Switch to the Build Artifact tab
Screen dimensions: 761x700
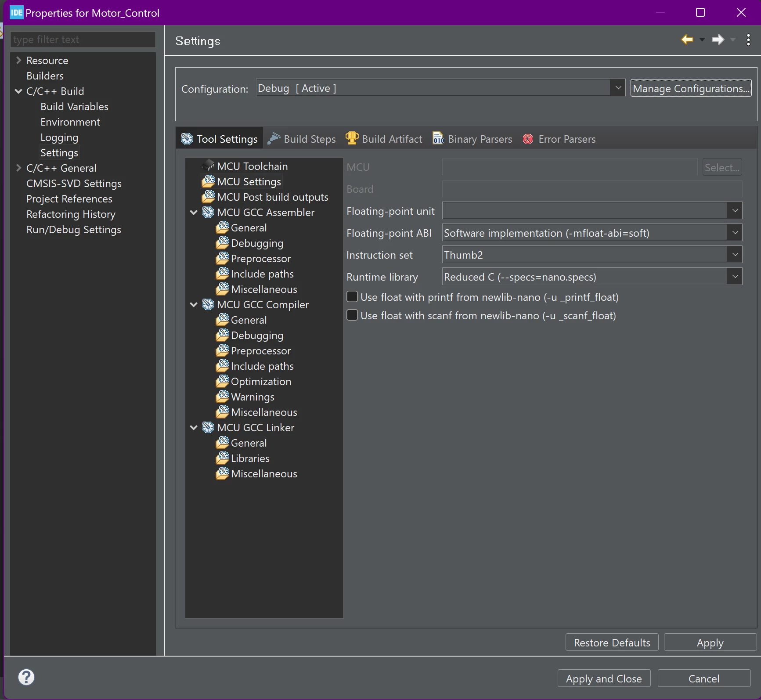(x=384, y=139)
